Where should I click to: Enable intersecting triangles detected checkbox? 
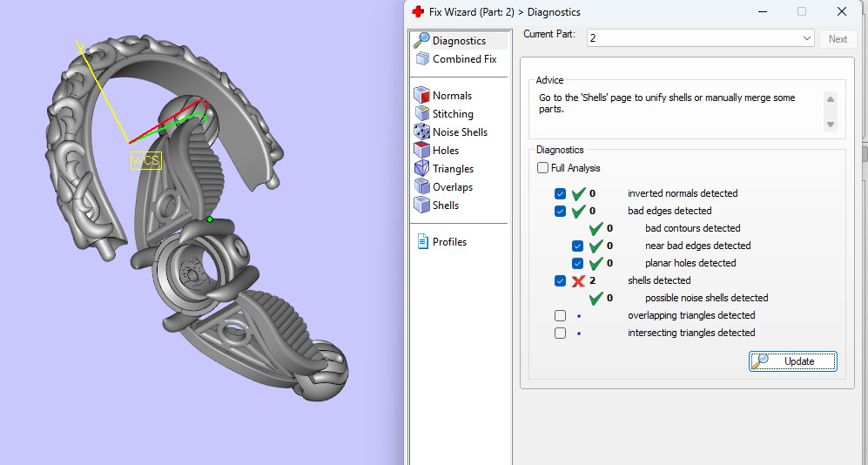click(560, 333)
